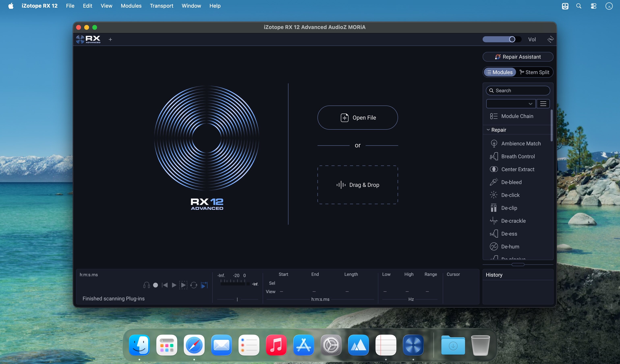This screenshot has width=620, height=364.
Task: Toggle the module list view button
Action: [543, 103]
